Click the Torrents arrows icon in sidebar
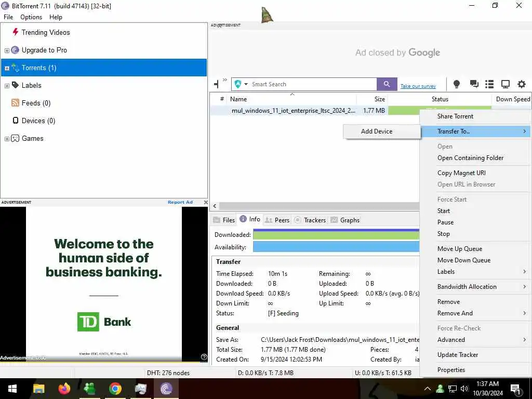 click(15, 67)
